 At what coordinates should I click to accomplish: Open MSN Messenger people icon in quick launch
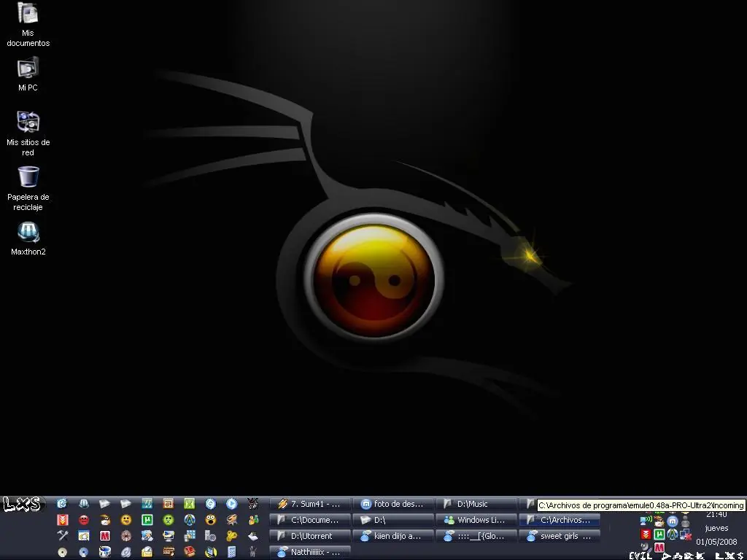[x=253, y=519]
